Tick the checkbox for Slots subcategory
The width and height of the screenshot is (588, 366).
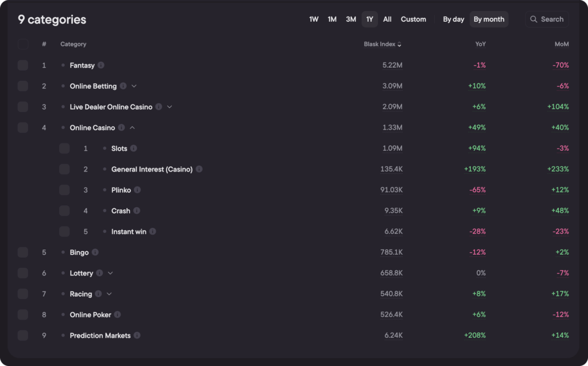coord(64,149)
